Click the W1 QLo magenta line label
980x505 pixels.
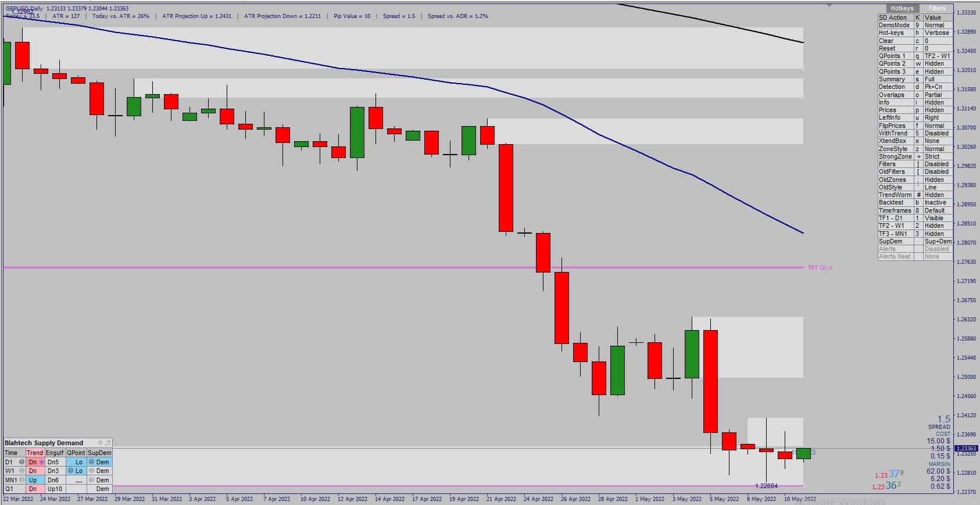(x=820, y=267)
